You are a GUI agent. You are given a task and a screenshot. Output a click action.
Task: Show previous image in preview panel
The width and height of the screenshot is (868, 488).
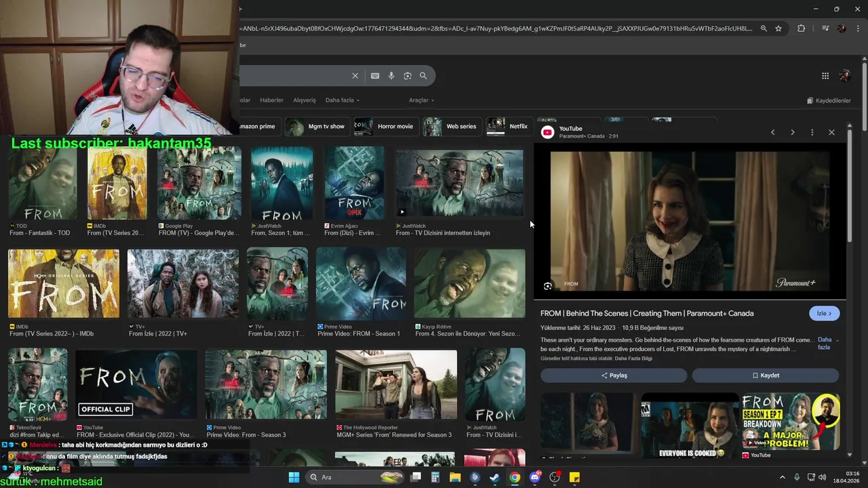pyautogui.click(x=772, y=132)
